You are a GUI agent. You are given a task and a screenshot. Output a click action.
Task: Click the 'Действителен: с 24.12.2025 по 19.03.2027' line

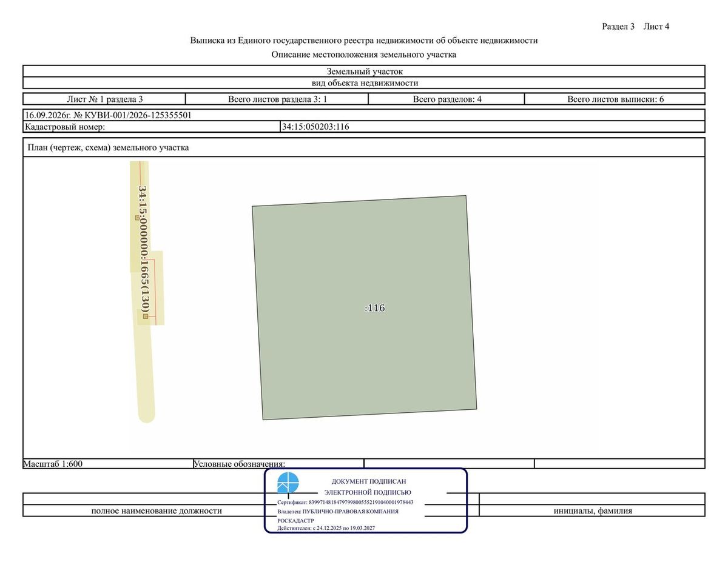[x=326, y=529]
